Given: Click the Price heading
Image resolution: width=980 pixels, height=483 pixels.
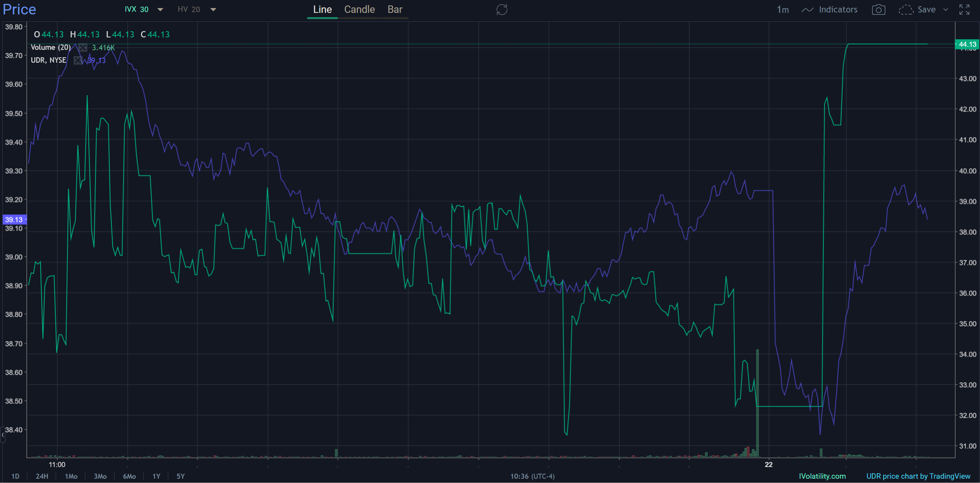Looking at the screenshot, I should (19, 10).
